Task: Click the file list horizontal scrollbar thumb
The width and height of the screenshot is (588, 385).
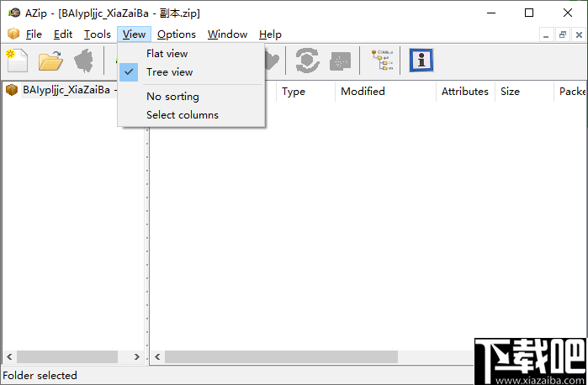Action: [x=281, y=357]
